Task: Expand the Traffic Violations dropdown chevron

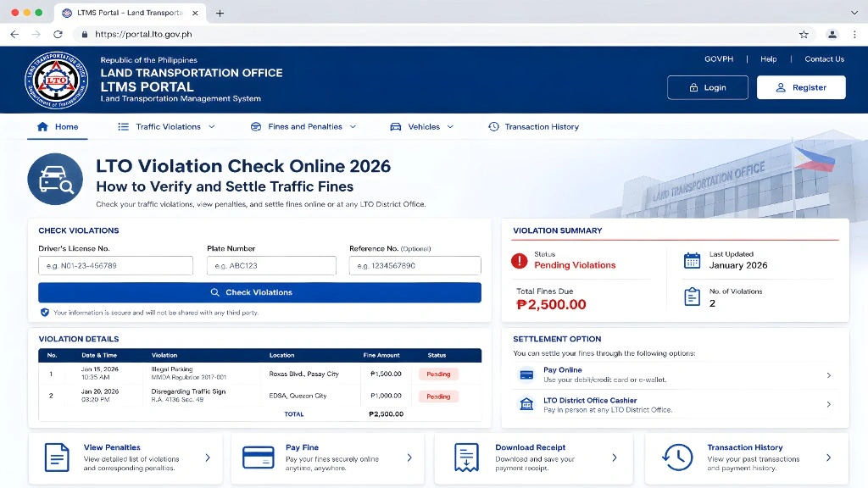Action: [211, 127]
